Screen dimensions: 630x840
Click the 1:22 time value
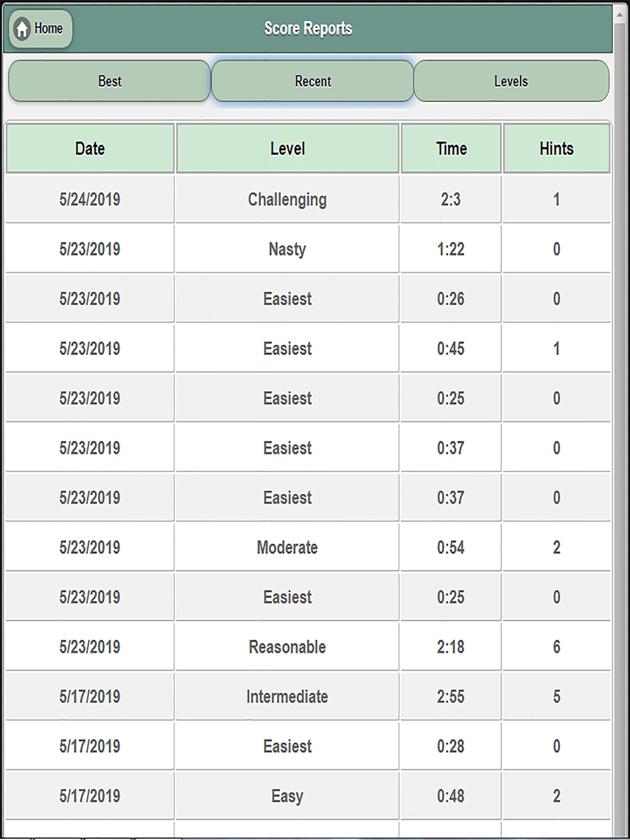[451, 249]
